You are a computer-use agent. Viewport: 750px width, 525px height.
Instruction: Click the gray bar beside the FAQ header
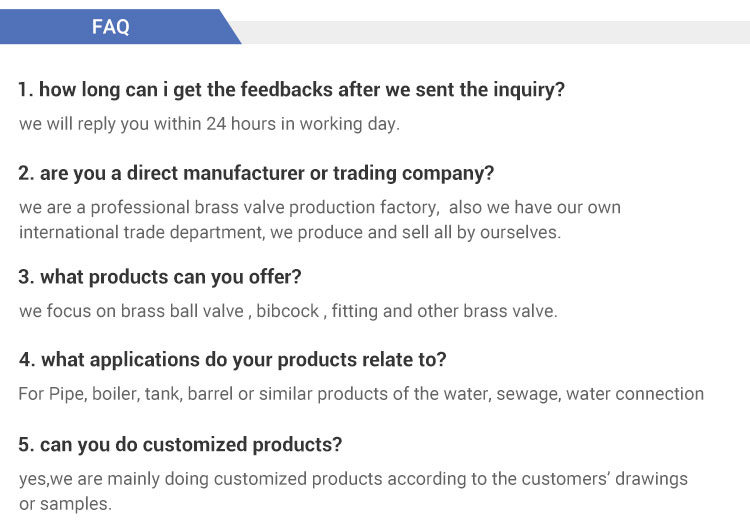pyautogui.click(x=490, y=32)
